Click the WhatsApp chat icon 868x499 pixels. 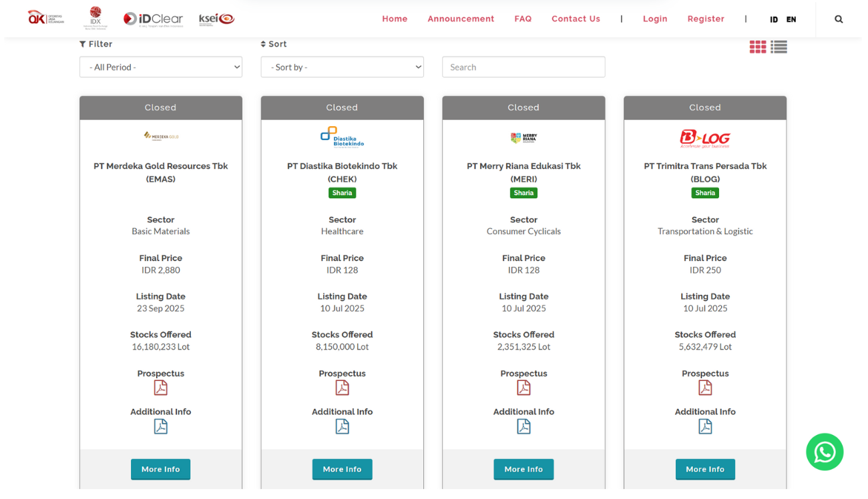pos(825,452)
